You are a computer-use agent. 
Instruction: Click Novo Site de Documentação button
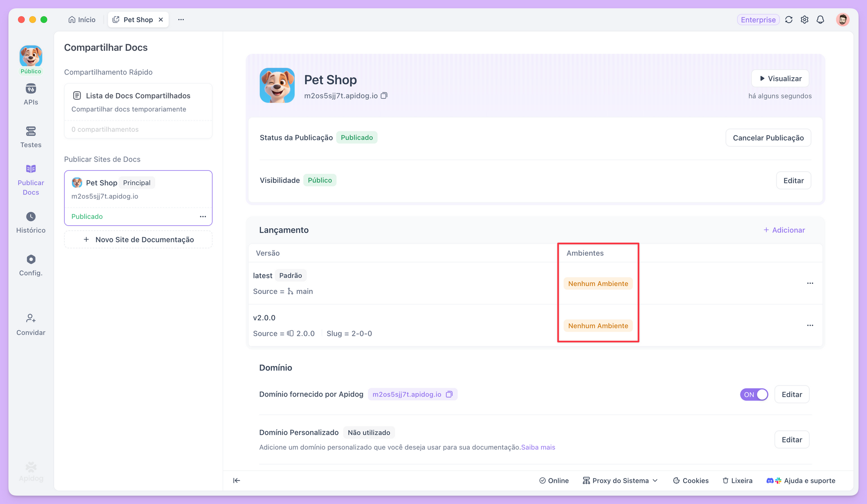click(138, 240)
